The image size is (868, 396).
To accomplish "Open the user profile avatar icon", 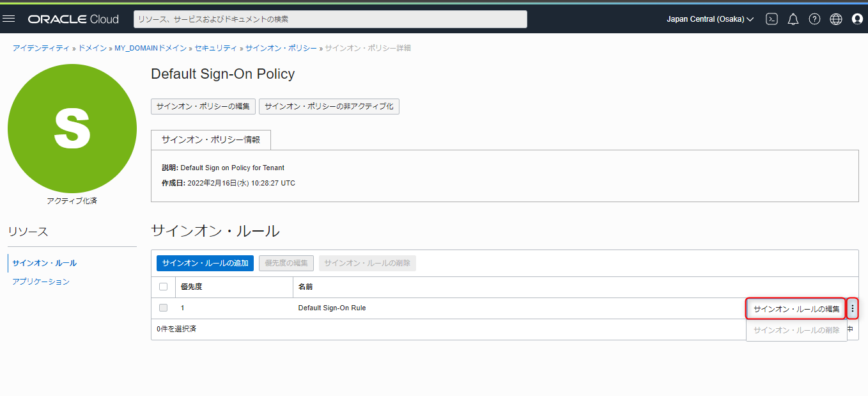I will [858, 19].
